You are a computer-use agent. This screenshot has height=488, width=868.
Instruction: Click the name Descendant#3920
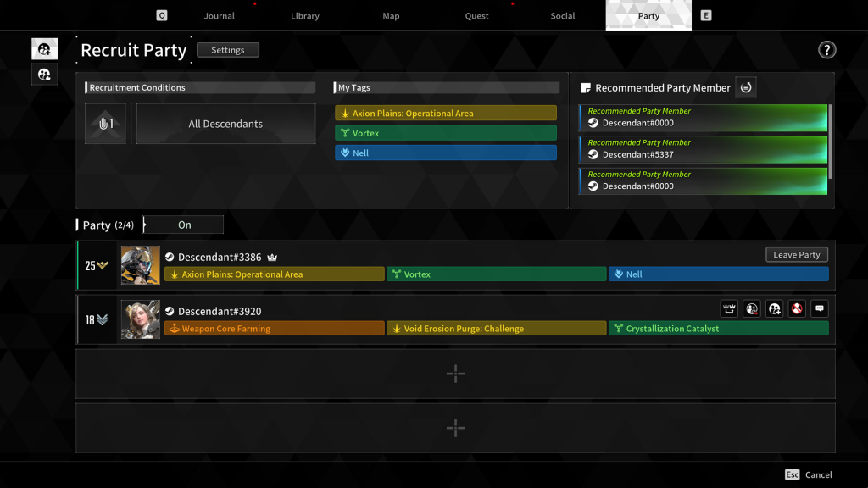click(x=220, y=311)
